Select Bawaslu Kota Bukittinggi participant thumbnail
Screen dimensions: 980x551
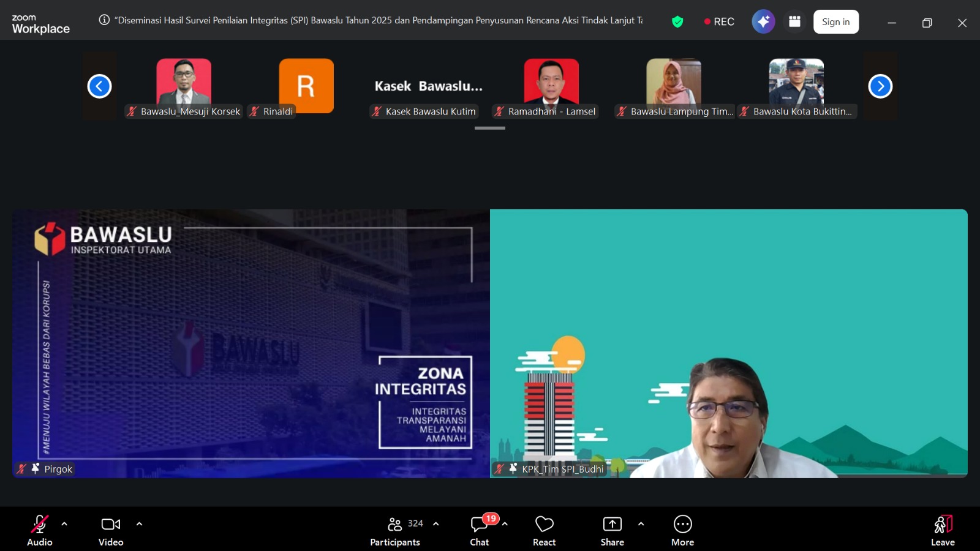[796, 86]
